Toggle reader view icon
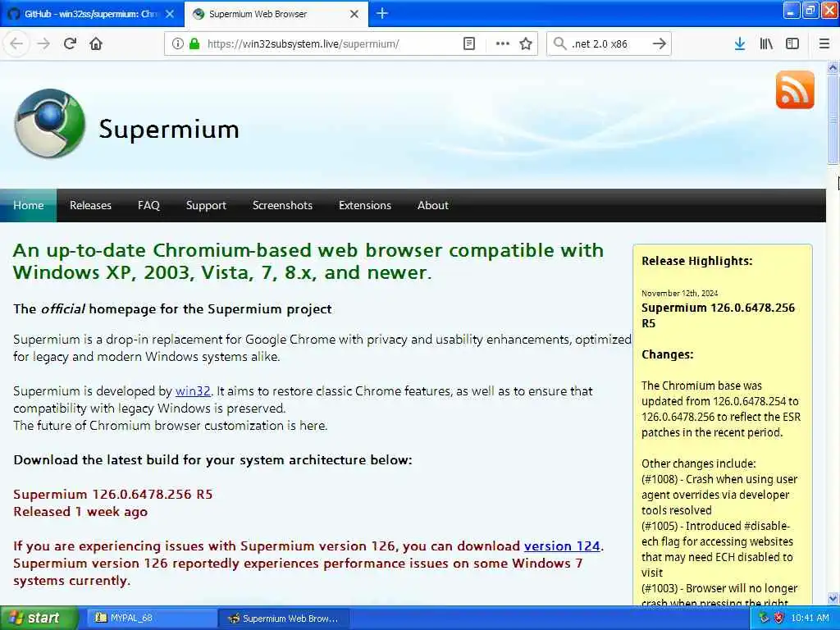Screen dimensions: 840x630 point(468,43)
